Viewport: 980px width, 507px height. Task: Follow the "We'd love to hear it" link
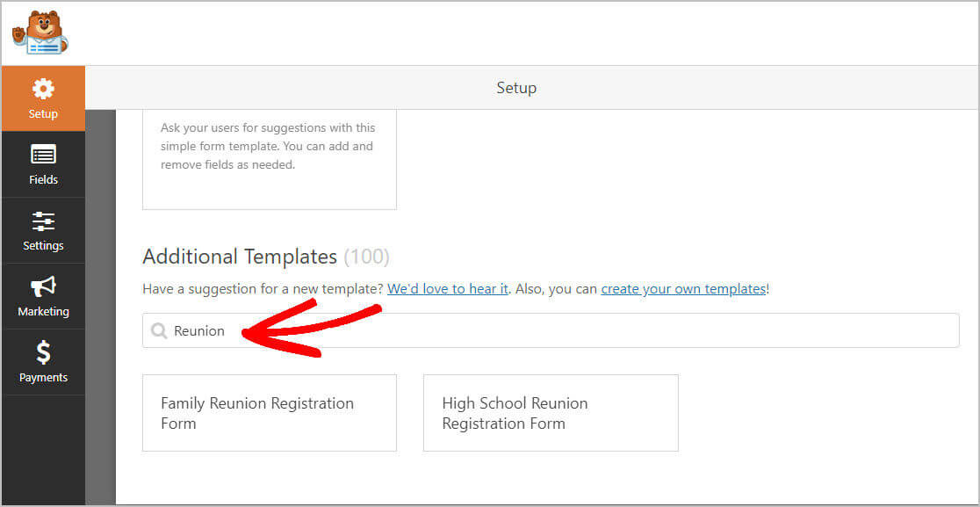click(448, 289)
